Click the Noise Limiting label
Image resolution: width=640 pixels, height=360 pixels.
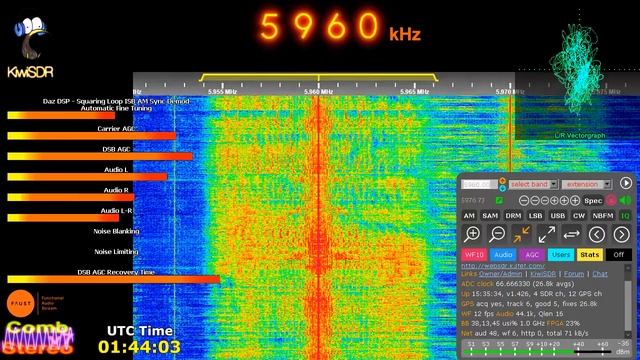116,251
